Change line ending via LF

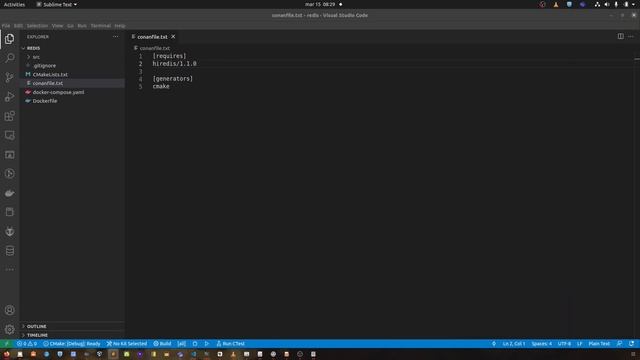[x=580, y=344]
